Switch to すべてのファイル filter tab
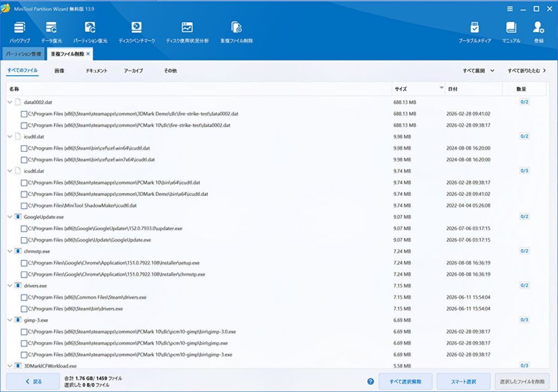 click(22, 70)
